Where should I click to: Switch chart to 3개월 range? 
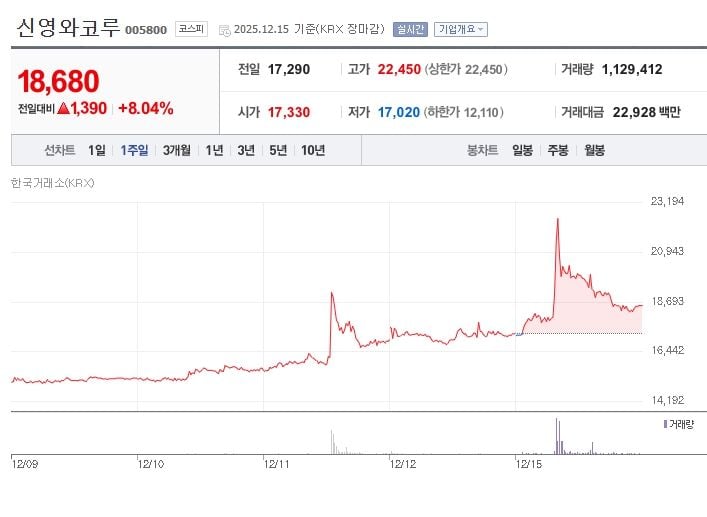pos(177,151)
